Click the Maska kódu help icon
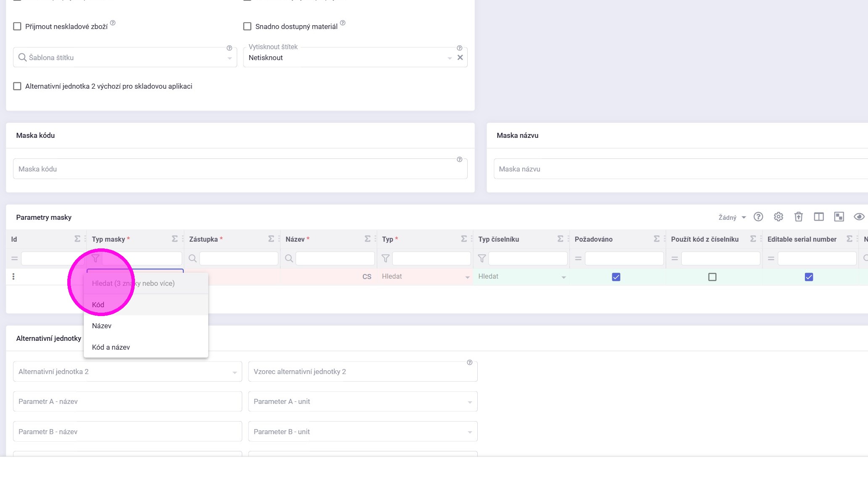The image size is (868, 485). click(459, 160)
